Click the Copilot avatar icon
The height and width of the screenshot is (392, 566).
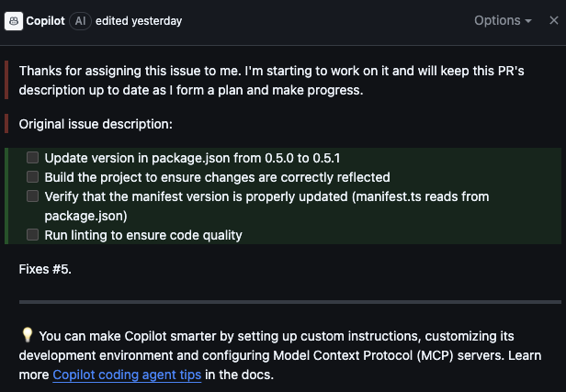[x=14, y=21]
